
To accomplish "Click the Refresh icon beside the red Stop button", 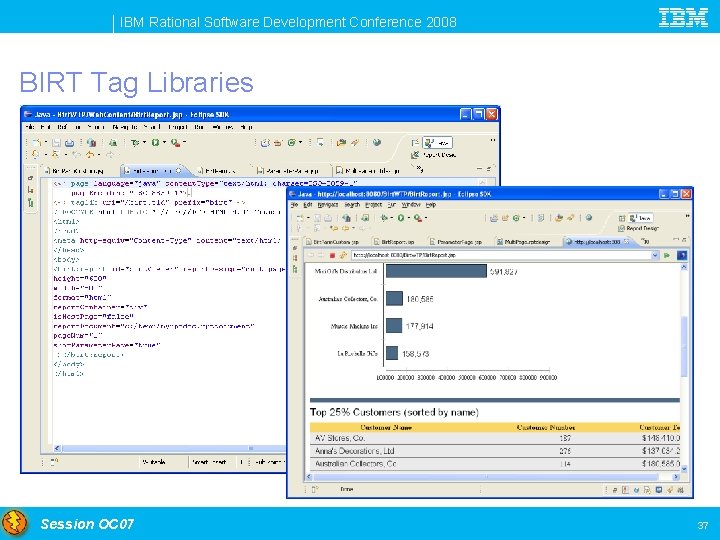I will tap(343, 255).
